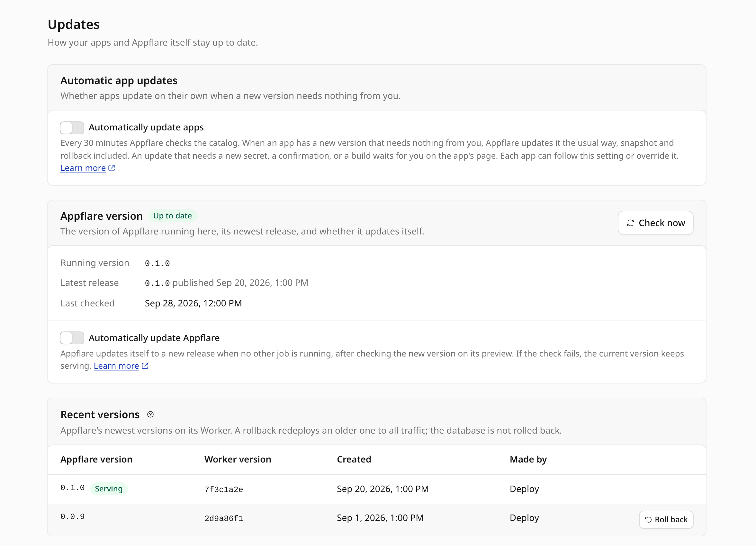
Task: Click the Updates page title
Action: tap(74, 25)
